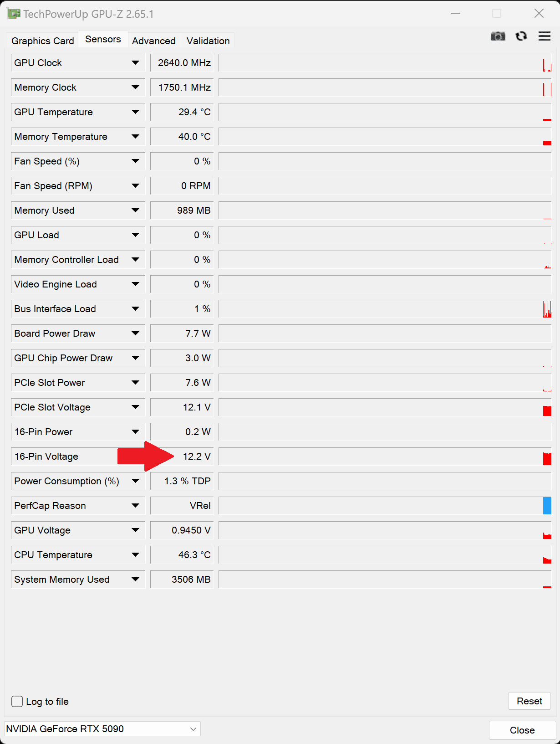Enable the Log to file checkbox
Screen dimensions: 560x744
click(x=17, y=701)
